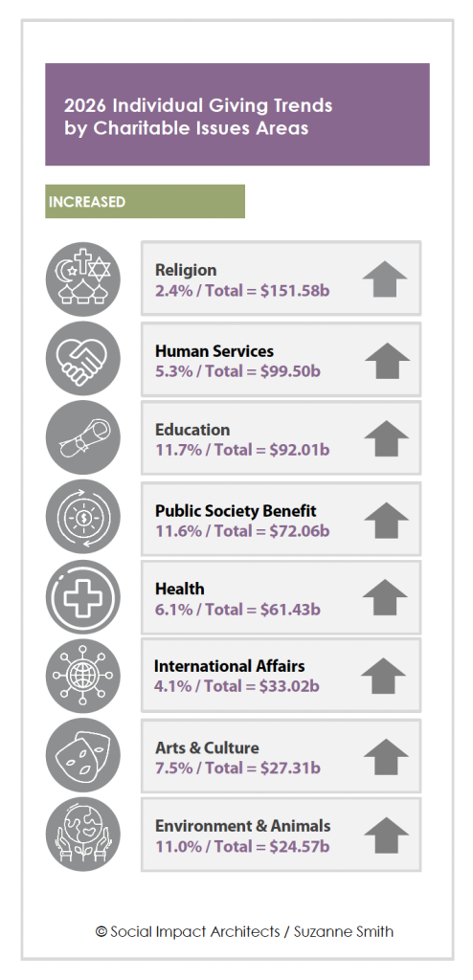Select the Public Society Benefit text heading
Screen dimensions: 473x980
(x=236, y=511)
